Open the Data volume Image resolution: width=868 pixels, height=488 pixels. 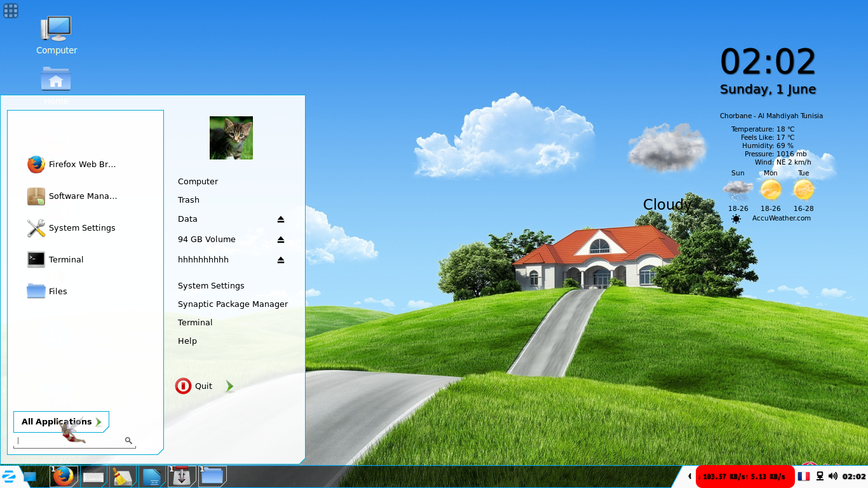(x=187, y=219)
